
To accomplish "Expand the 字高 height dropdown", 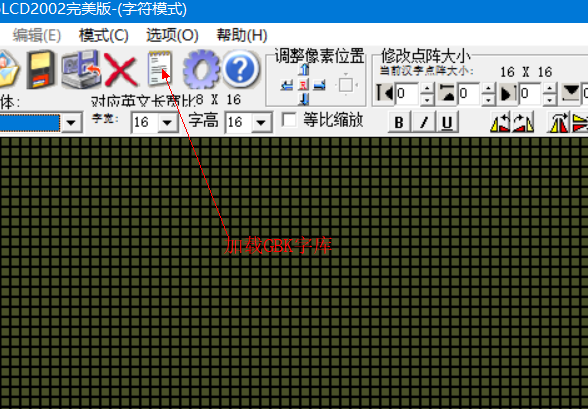I will [261, 122].
